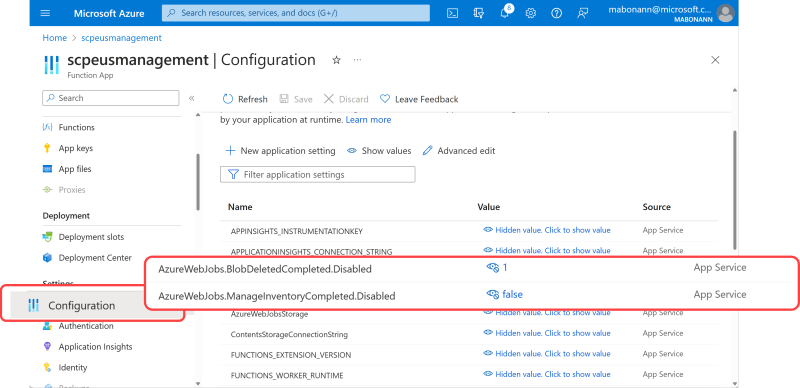800x388 pixels.
Task: Open FUNCTIONS_WORKER_RUNTIME setting
Action: pyautogui.click(x=287, y=376)
